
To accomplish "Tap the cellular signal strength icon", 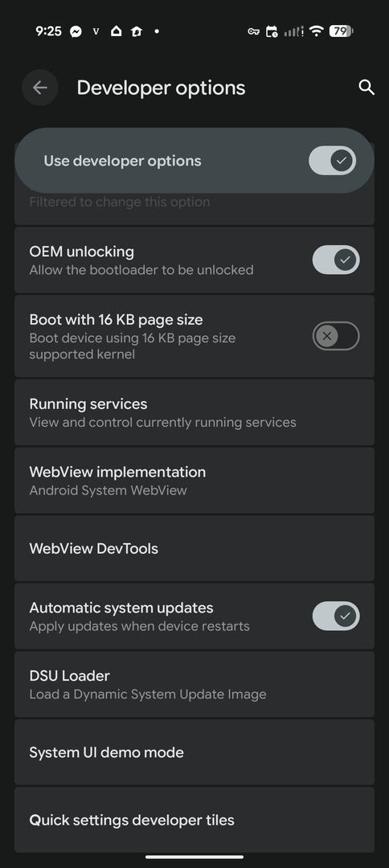I will point(294,31).
